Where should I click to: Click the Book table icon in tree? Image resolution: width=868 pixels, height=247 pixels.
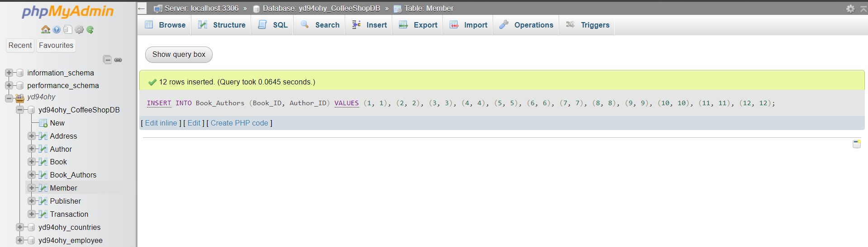click(x=43, y=162)
